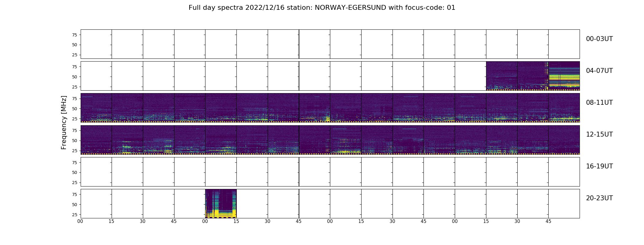This screenshot has width=644, height=245.
Task: Open the 04-07UT panel with bright horizontal bands
Action: click(x=564, y=76)
